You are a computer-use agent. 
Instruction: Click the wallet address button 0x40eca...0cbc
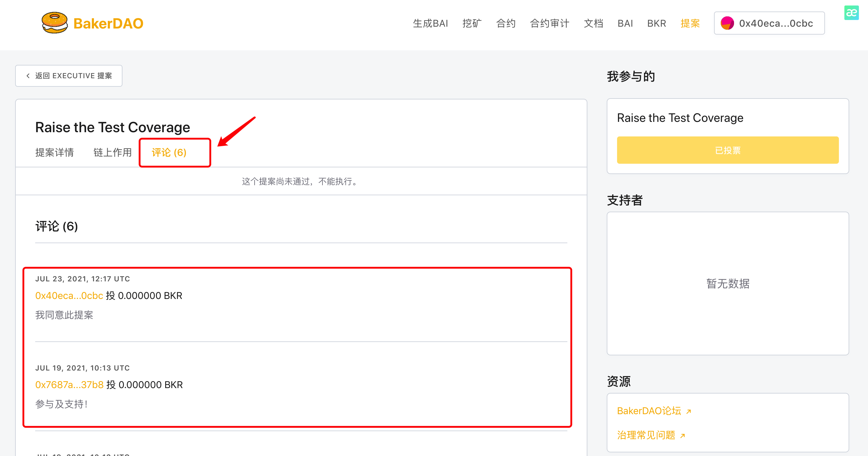[769, 23]
